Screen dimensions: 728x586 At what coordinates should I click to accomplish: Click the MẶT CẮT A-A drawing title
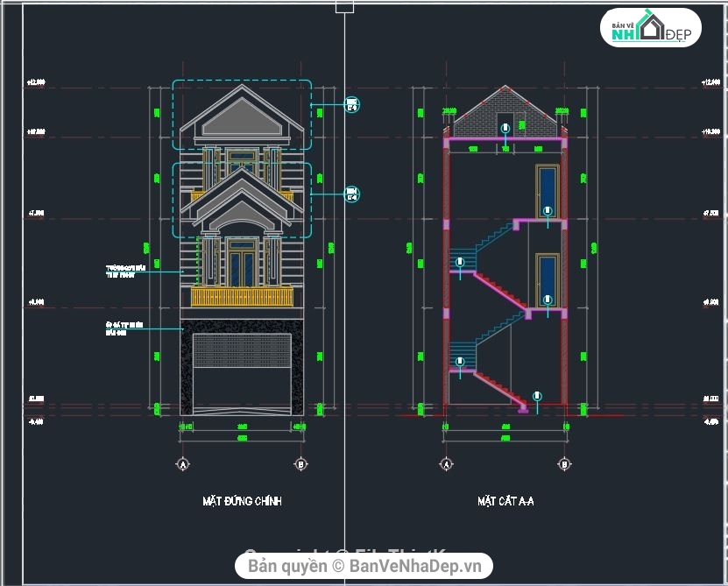point(505,501)
